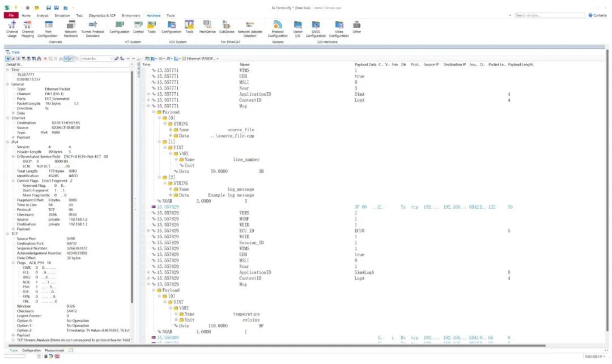Open the Channel Mapping tool
The height and width of the screenshot is (364, 612).
pos(27,28)
